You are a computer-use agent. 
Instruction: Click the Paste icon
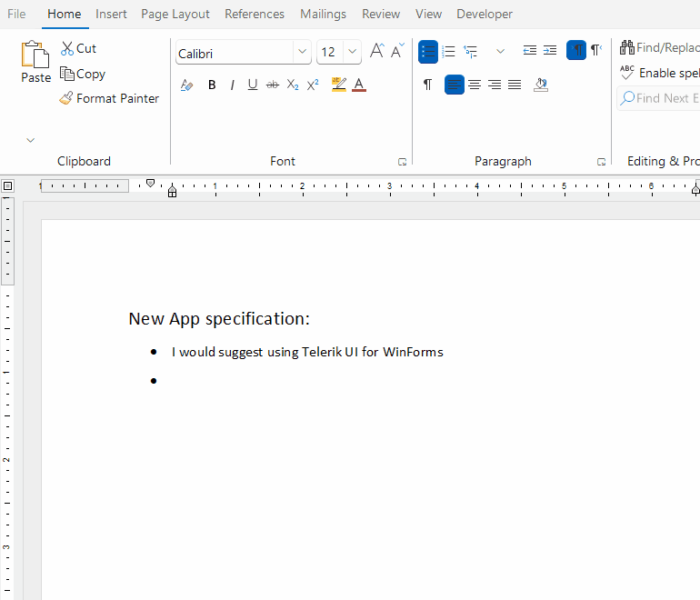(x=35, y=55)
